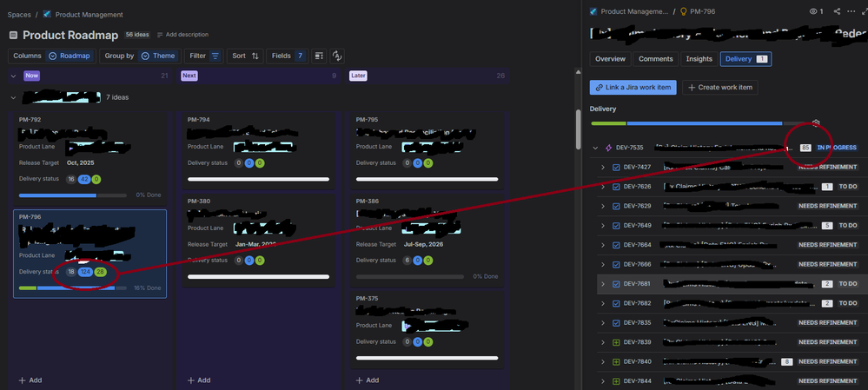Click the share icon in the detail panel header
The image size is (868, 390).
click(837, 11)
